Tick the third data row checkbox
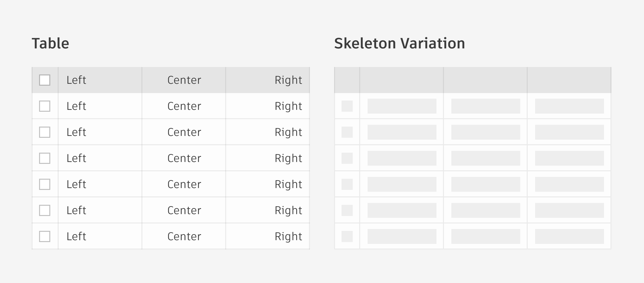Viewport: 644px width, 283px height. click(44, 158)
